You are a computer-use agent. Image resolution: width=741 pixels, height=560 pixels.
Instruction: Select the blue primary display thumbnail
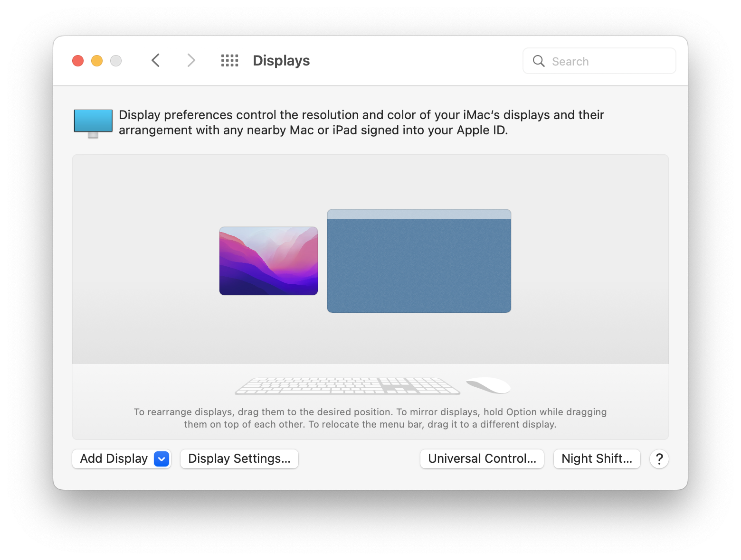pyautogui.click(x=419, y=261)
